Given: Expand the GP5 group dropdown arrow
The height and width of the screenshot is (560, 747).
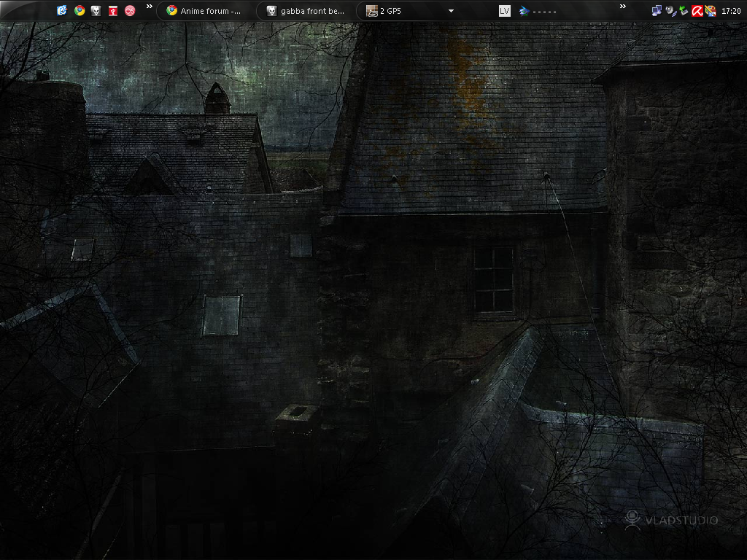Looking at the screenshot, I should click(x=451, y=11).
